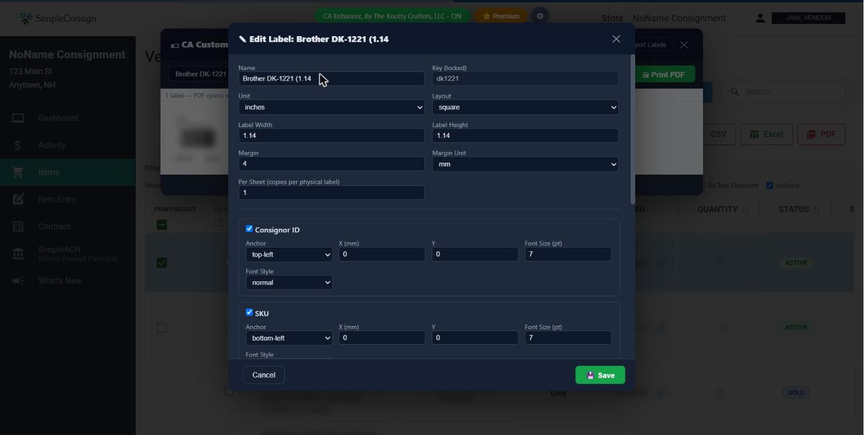
Task: Open Consignor ID Anchor dropdown (top-left)
Action: pyautogui.click(x=289, y=255)
